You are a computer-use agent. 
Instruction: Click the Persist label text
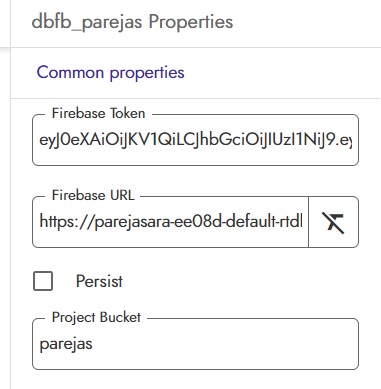[99, 281]
